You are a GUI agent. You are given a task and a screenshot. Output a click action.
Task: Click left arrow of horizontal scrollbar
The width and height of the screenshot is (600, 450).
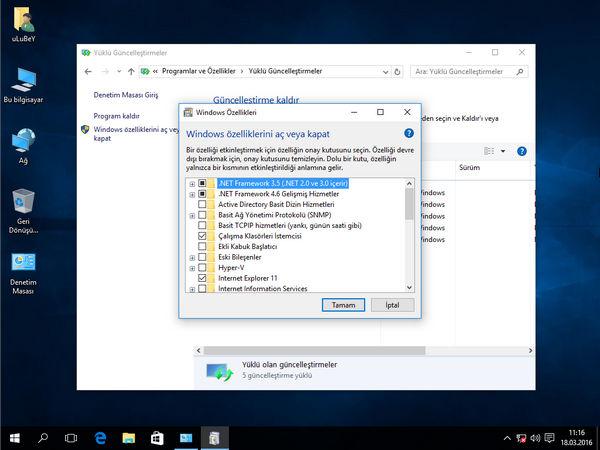coord(198,351)
